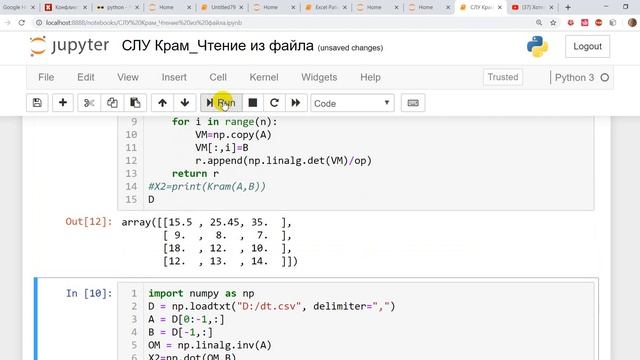This screenshot has width=640, height=360.
Task: Close the СЛУ Крам browser tab
Action: tap(500, 7)
